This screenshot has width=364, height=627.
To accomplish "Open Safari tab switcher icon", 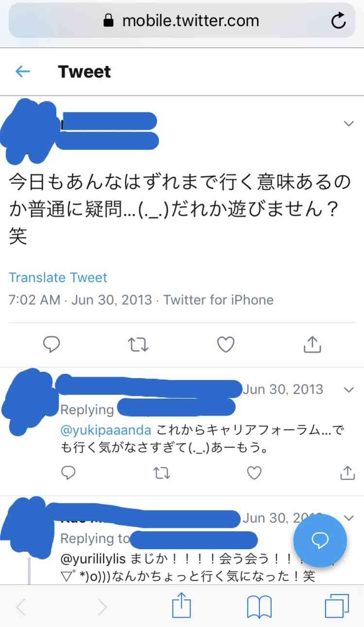I will 337,606.
